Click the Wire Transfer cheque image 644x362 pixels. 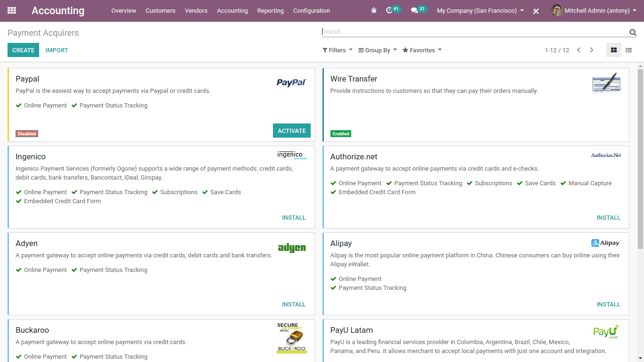(x=606, y=83)
